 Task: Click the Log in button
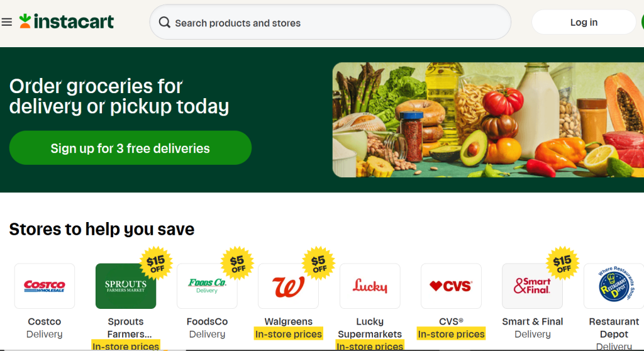(x=584, y=22)
